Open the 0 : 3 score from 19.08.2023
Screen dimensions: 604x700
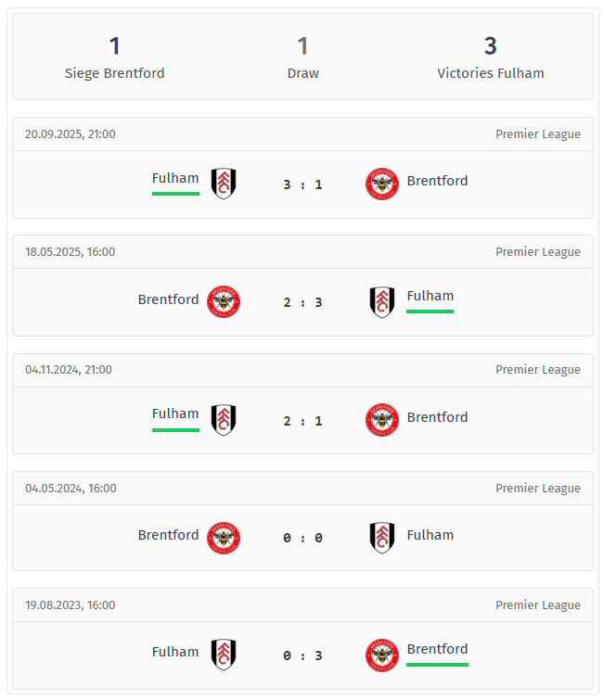(x=302, y=655)
